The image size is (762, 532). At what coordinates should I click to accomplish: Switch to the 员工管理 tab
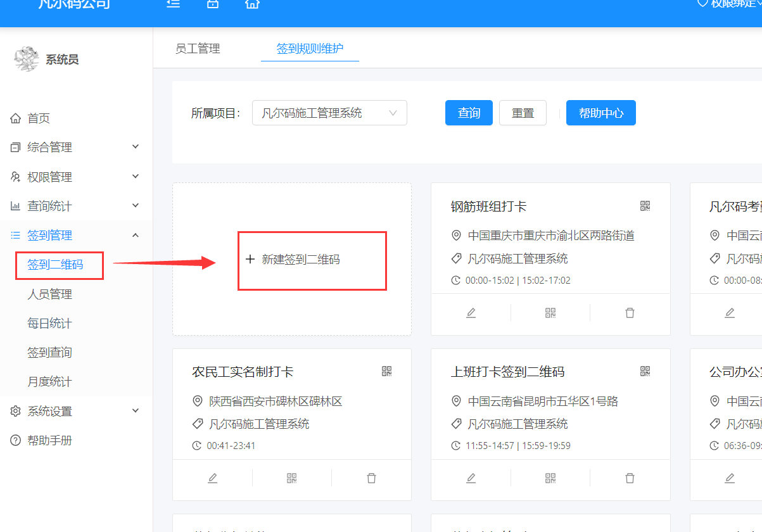point(198,49)
